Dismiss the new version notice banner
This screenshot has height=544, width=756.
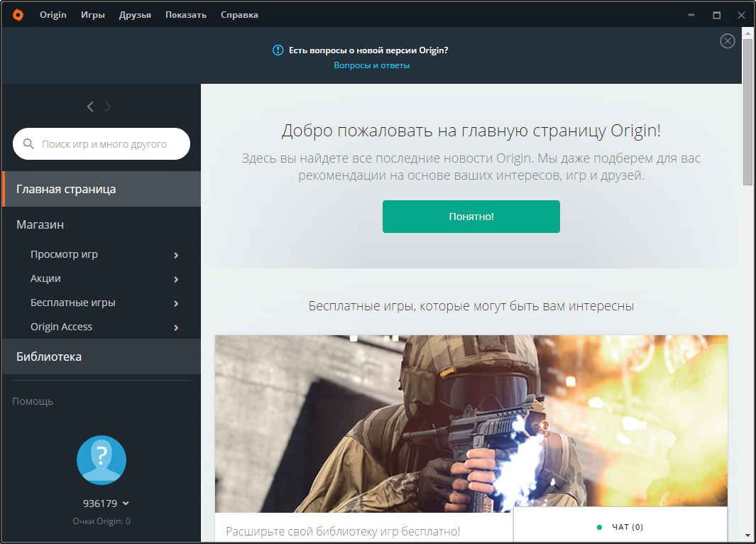[x=727, y=41]
